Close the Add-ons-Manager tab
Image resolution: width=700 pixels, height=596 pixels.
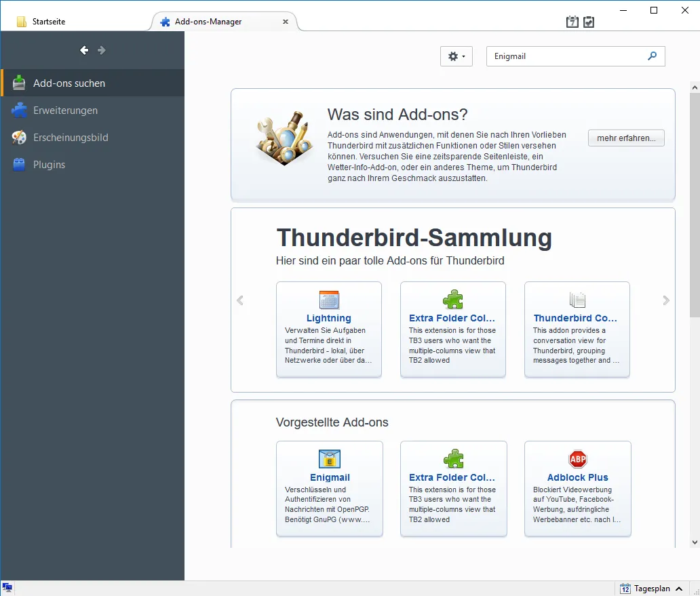[x=286, y=22]
